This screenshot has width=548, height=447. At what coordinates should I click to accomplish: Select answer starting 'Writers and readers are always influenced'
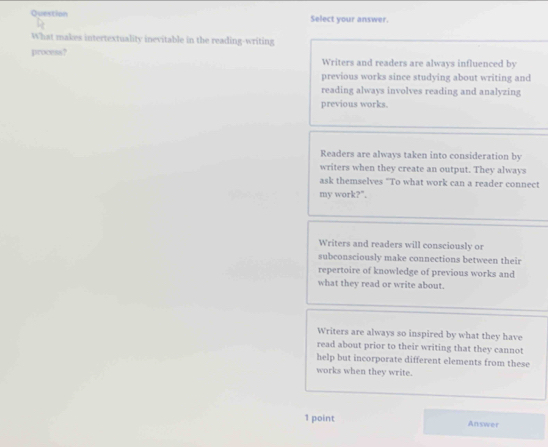[429, 84]
